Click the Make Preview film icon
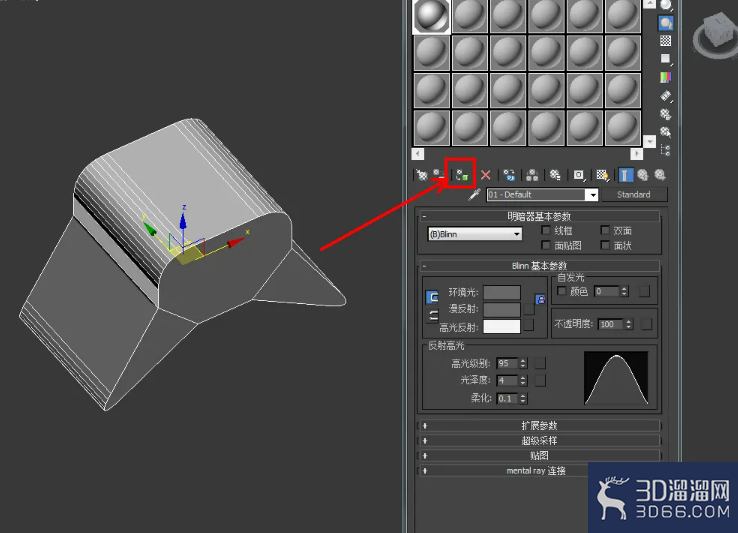 [666, 96]
